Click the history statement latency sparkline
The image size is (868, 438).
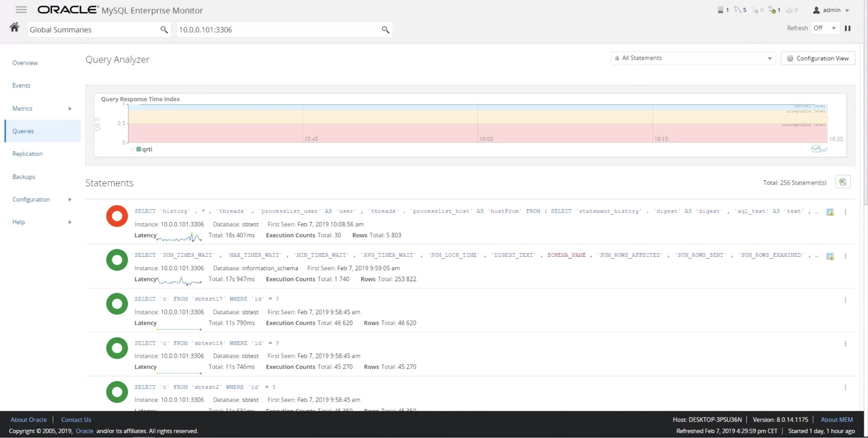179,237
